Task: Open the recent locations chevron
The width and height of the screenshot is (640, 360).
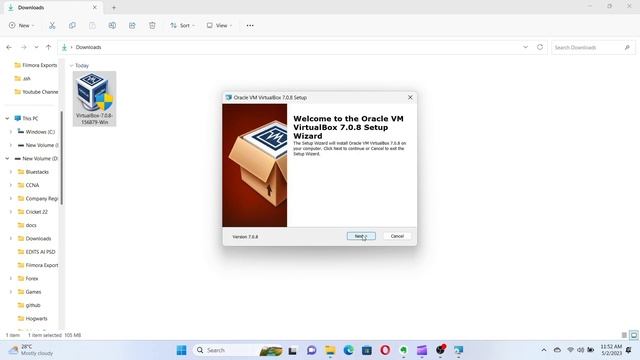Action: point(36,47)
